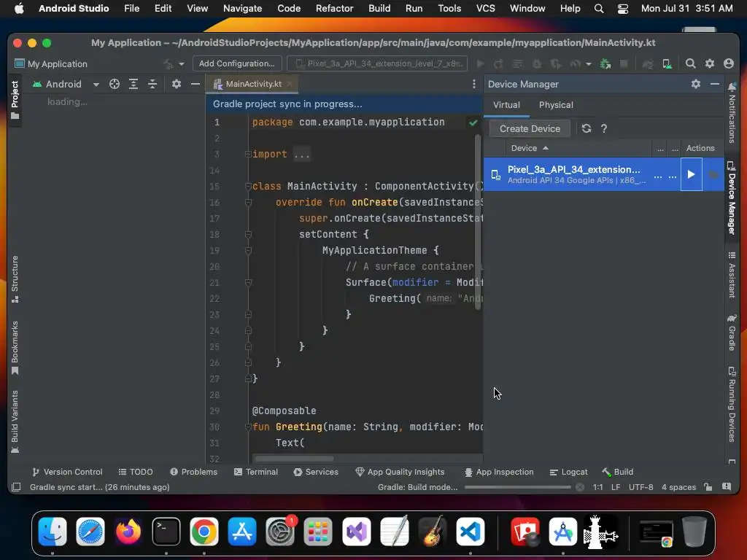This screenshot has width=747, height=560.
Task: Toggle the Bookmarks tool window
Action: pyautogui.click(x=15, y=348)
